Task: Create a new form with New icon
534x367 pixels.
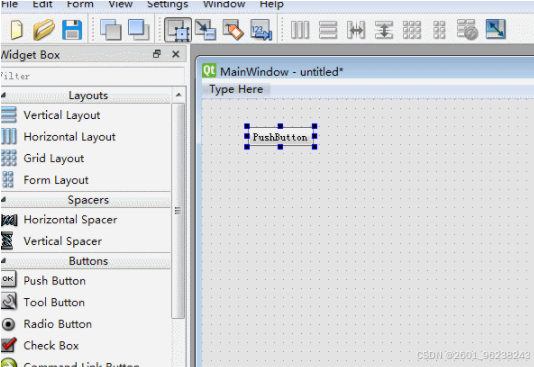Action: pyautogui.click(x=16, y=30)
